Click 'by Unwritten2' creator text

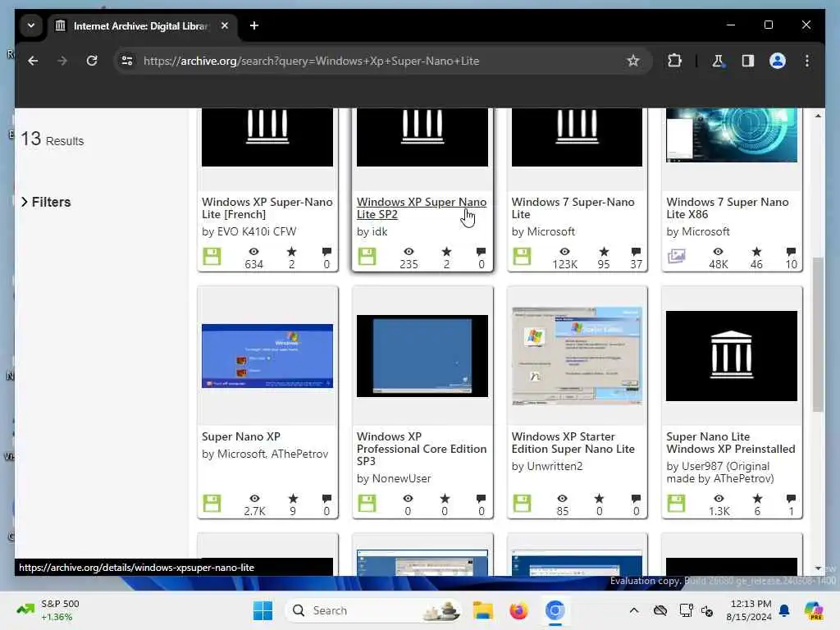[547, 466]
